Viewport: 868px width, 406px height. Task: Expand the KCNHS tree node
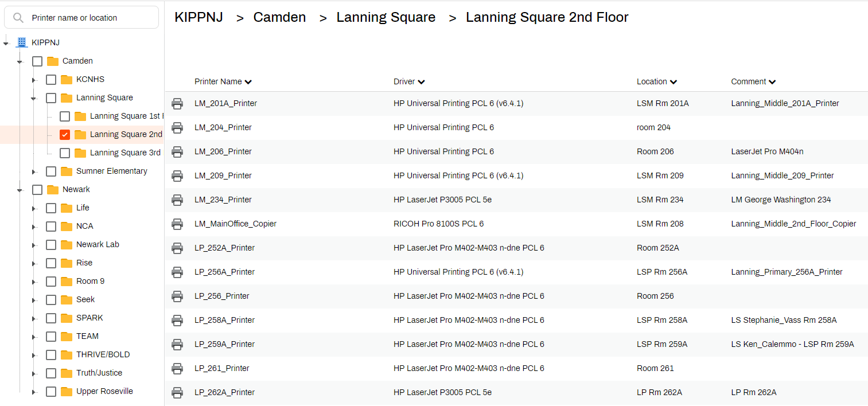[34, 80]
